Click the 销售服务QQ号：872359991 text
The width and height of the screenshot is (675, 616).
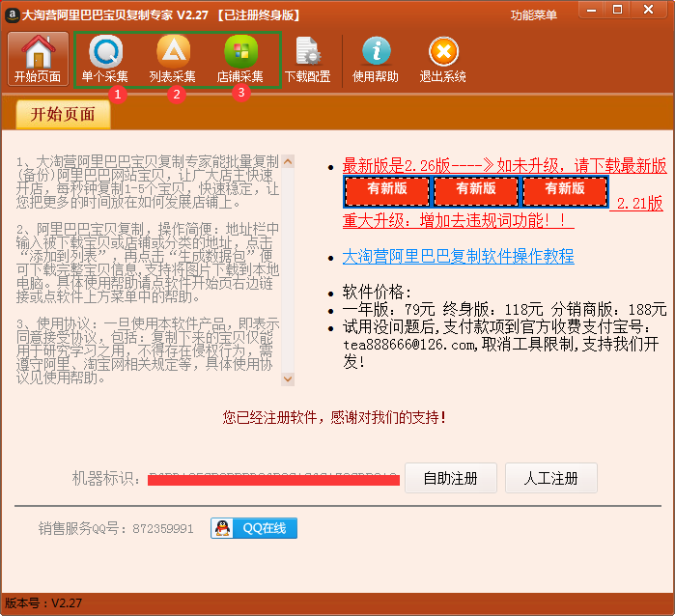point(116,528)
